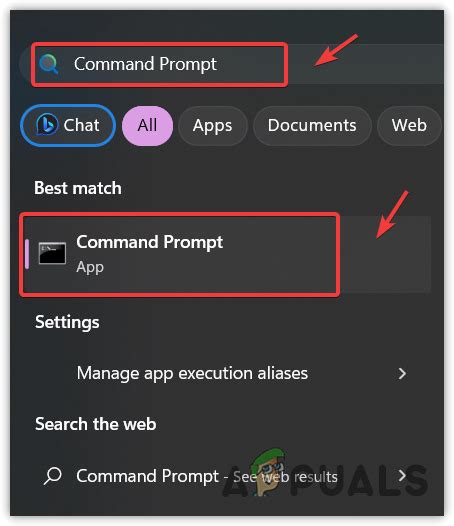This screenshot has width=454, height=526.
Task: Click the black Command Prompt terminal icon
Action: click(x=52, y=253)
